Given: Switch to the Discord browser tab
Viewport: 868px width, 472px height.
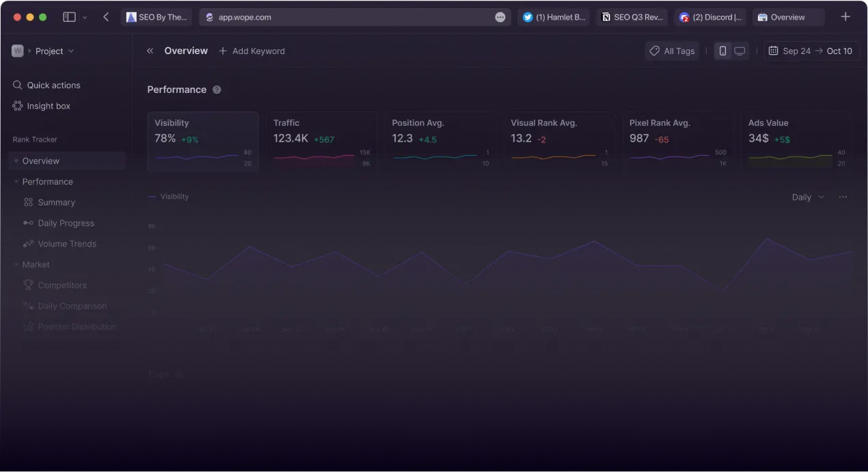Looking at the screenshot, I should [711, 17].
